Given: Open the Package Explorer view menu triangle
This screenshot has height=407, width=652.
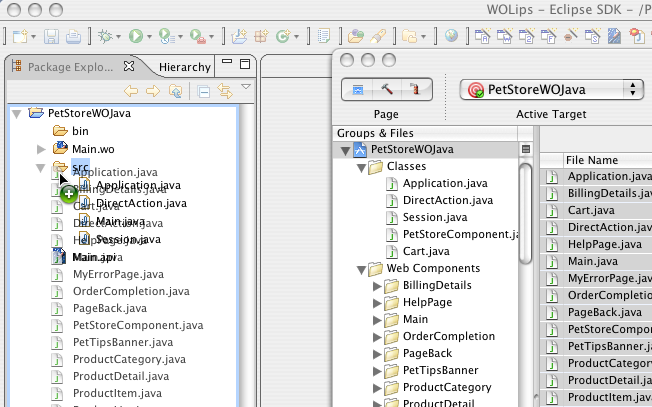Looking at the screenshot, I should click(x=246, y=87).
